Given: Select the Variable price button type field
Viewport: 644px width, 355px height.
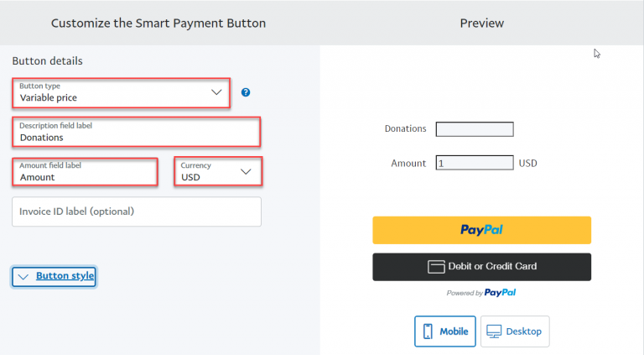Looking at the screenshot, I should pos(121,93).
